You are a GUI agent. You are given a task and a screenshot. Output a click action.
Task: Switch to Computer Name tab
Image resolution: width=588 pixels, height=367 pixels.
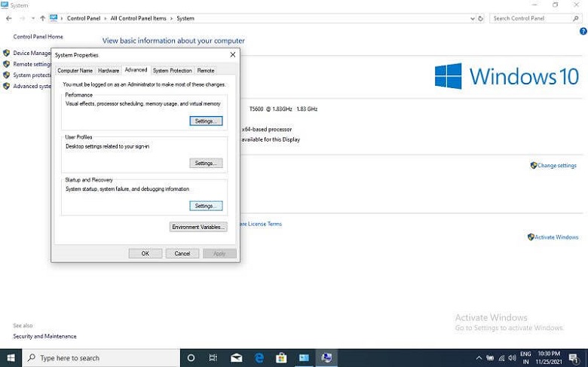point(75,71)
